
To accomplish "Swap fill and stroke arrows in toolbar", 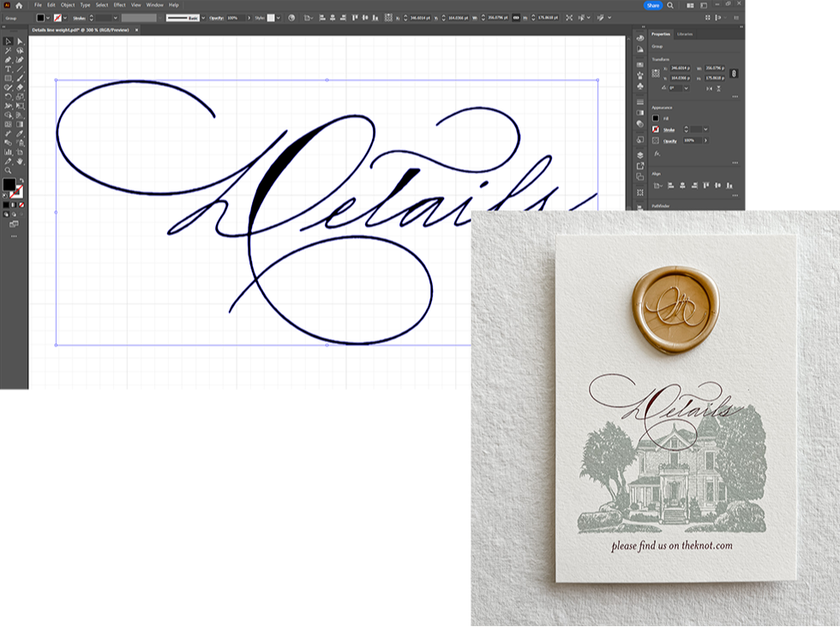I will [x=21, y=181].
